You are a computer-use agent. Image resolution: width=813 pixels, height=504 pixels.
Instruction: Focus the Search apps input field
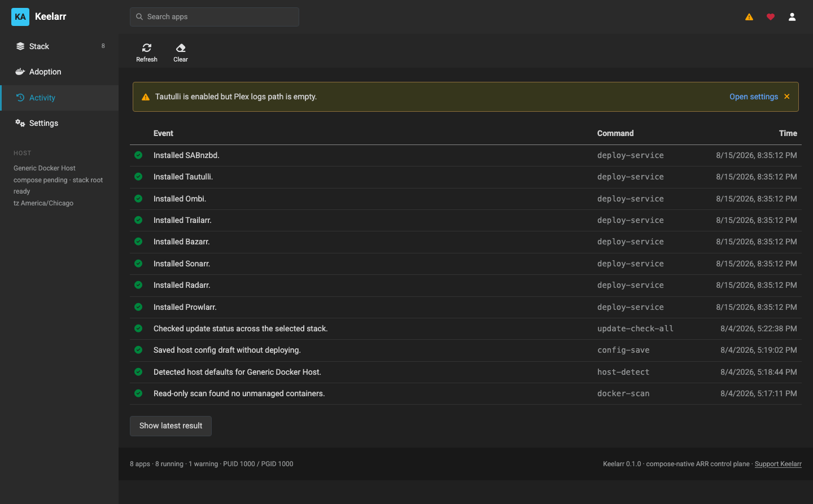[x=215, y=17]
